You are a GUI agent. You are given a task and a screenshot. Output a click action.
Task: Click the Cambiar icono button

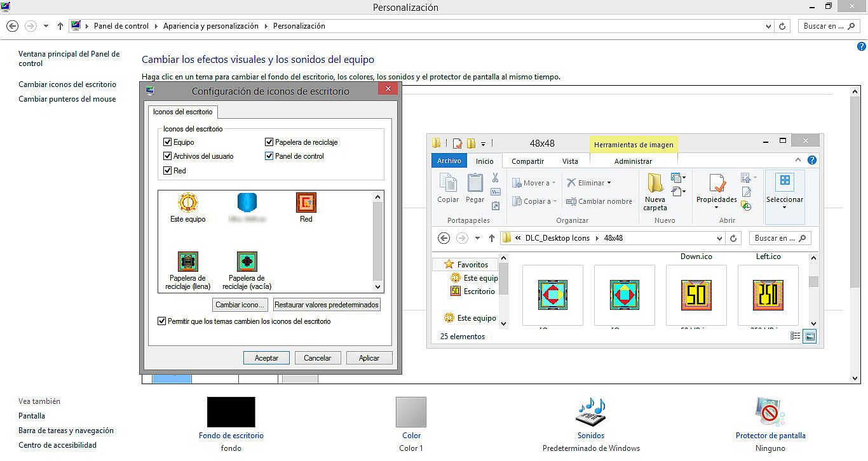(x=240, y=305)
